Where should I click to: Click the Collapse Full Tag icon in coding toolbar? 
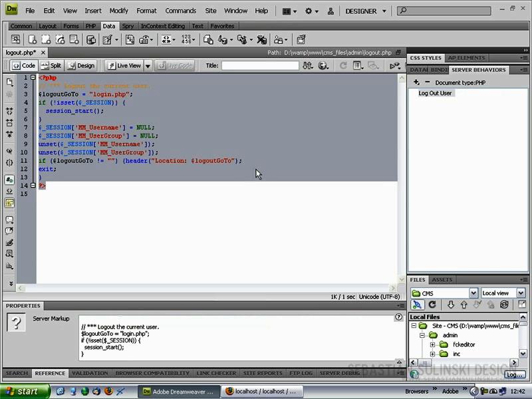coord(9,110)
